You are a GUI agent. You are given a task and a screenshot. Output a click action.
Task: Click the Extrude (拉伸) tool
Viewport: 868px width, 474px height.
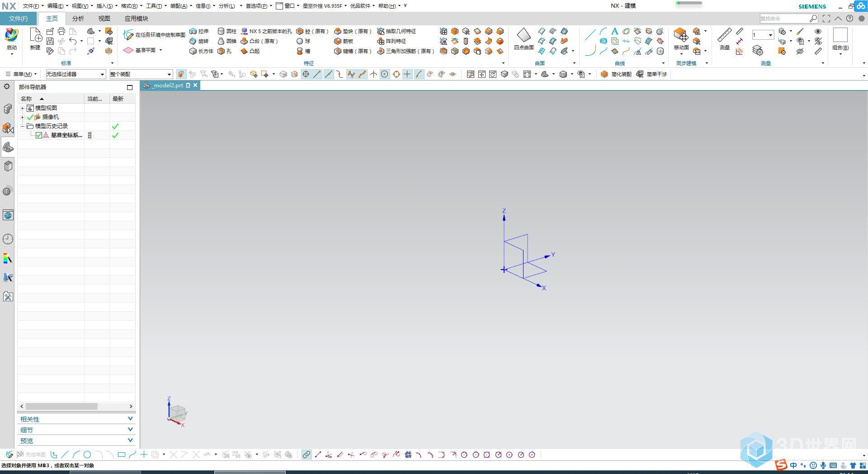click(x=199, y=31)
